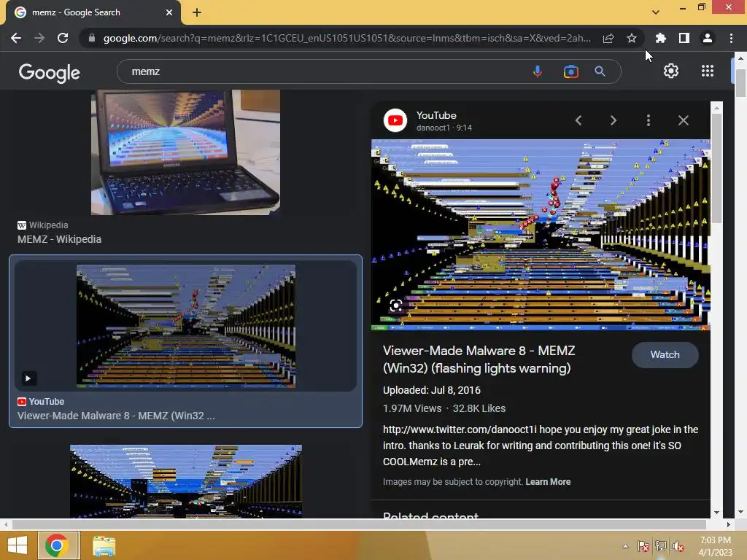Show previous image in preview panel
747x560 pixels.
(578, 120)
